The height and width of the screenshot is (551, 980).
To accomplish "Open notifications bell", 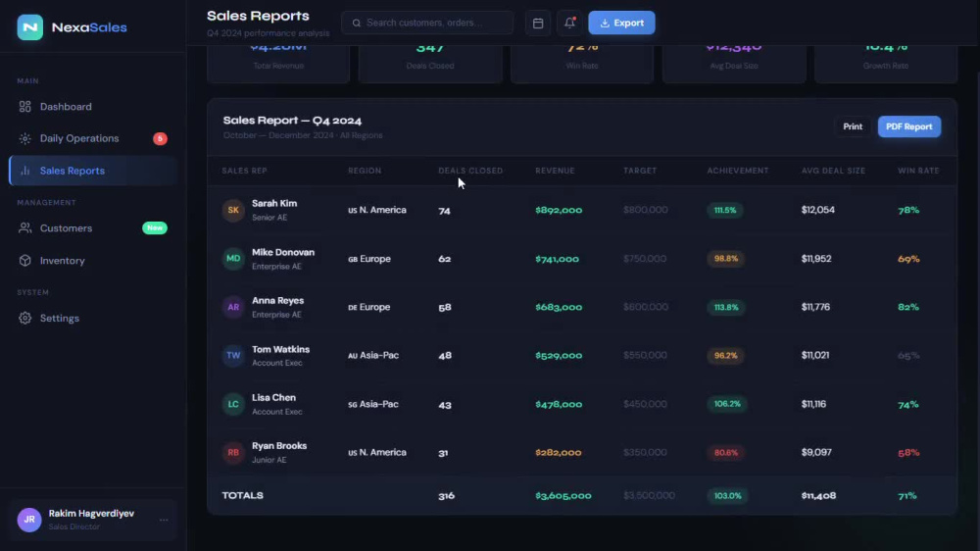I will [x=569, y=24].
